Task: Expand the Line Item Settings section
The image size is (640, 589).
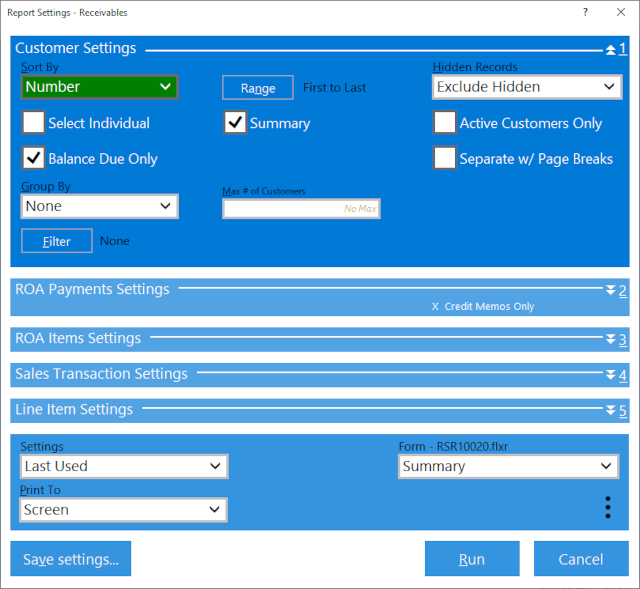Action: [615, 410]
